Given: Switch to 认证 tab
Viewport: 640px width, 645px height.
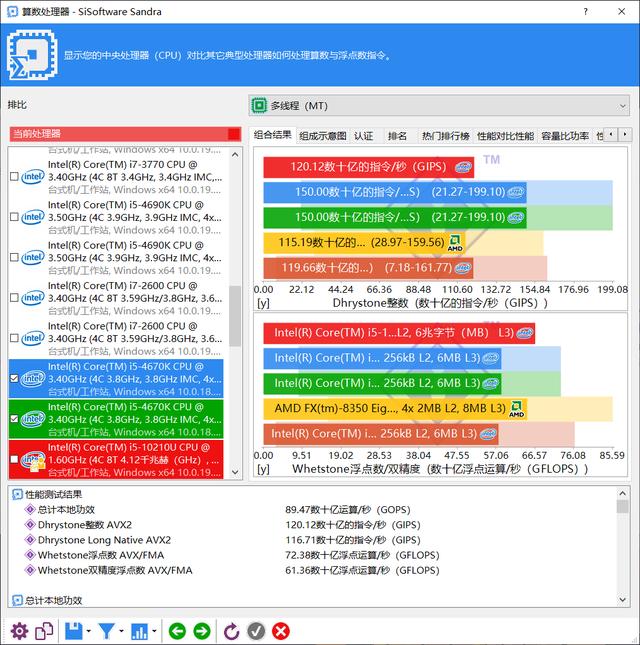Looking at the screenshot, I should 364,136.
